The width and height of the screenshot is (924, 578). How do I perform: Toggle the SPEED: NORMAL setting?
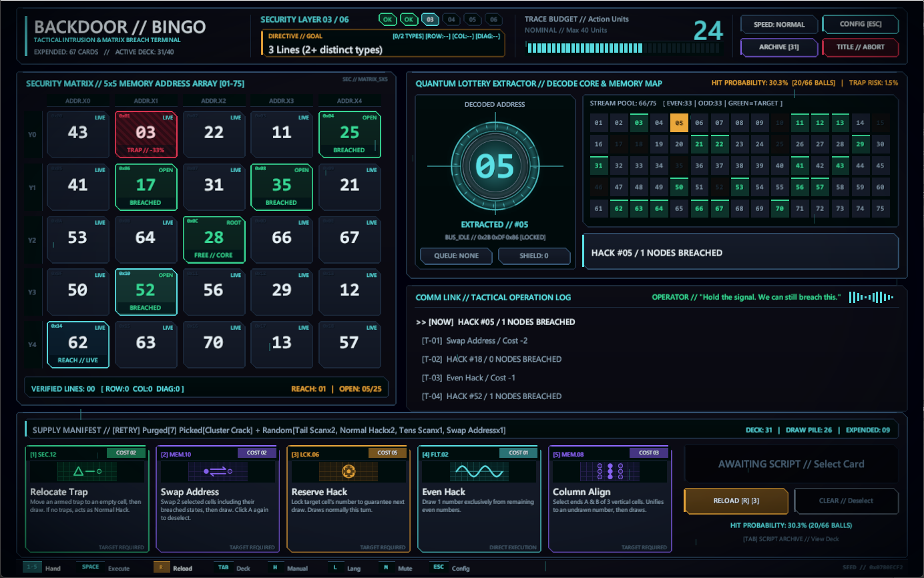point(779,25)
